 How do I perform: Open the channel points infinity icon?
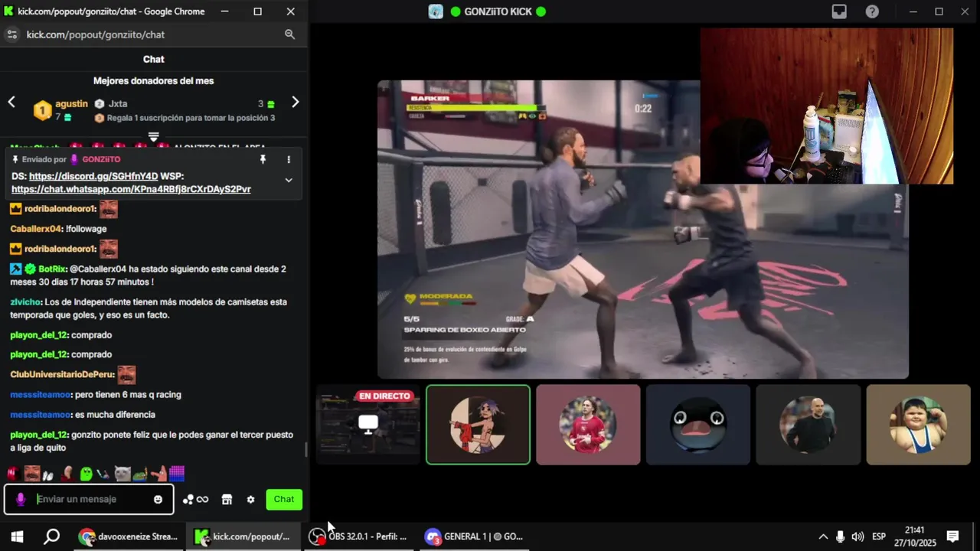pos(195,500)
